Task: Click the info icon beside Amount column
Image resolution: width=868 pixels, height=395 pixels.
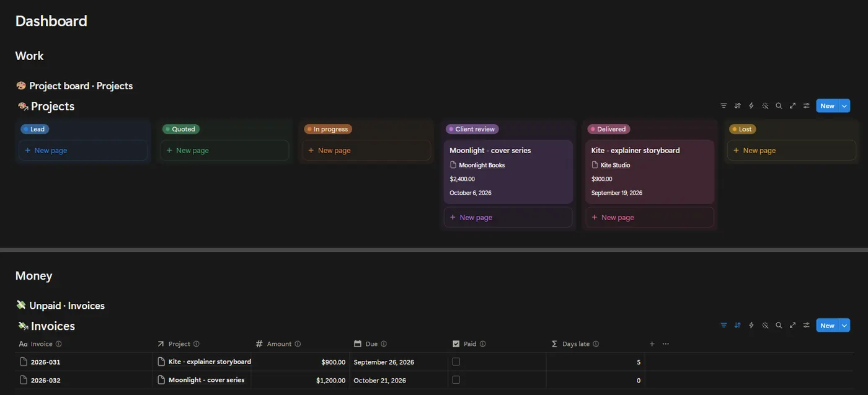Action: tap(298, 344)
